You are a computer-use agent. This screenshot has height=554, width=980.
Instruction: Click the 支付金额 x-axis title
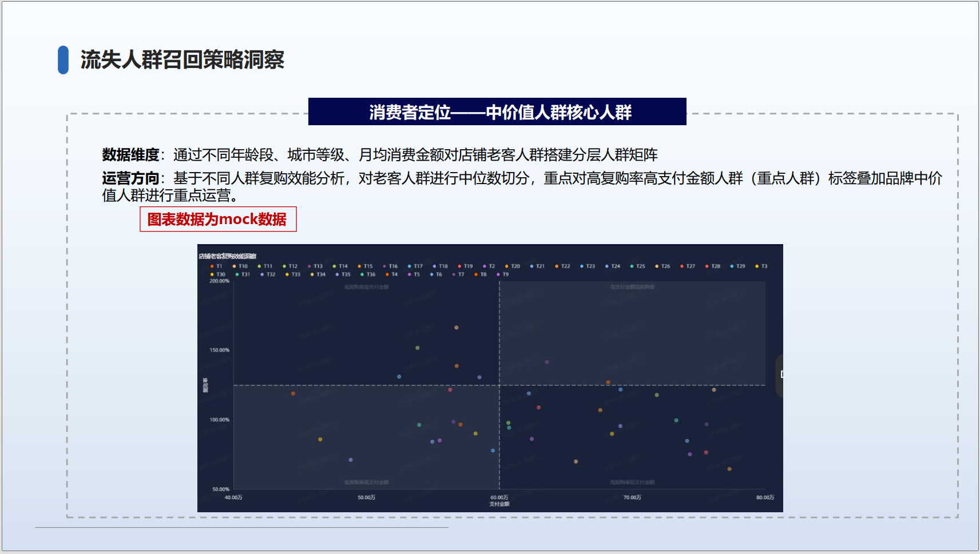pos(499,504)
